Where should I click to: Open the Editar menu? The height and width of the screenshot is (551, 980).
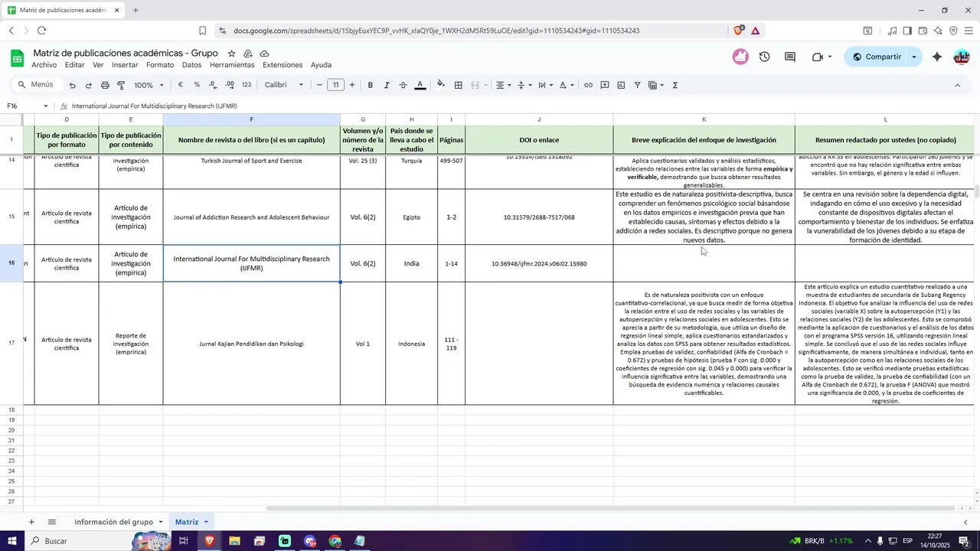(x=75, y=65)
